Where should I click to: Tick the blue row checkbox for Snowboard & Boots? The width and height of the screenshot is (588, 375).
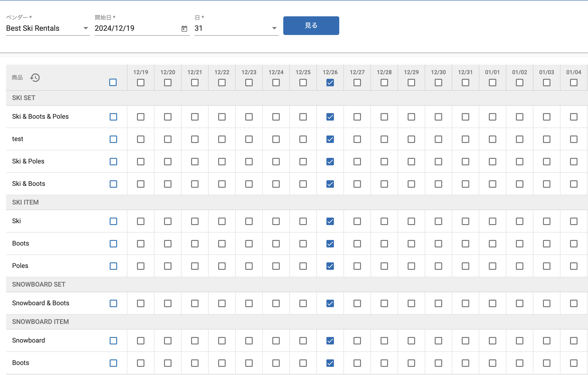[x=113, y=303]
